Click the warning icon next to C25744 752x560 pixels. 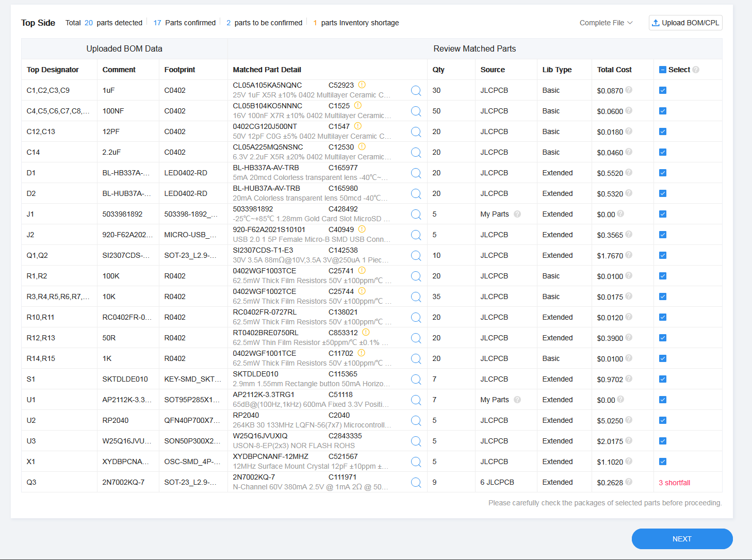(361, 291)
